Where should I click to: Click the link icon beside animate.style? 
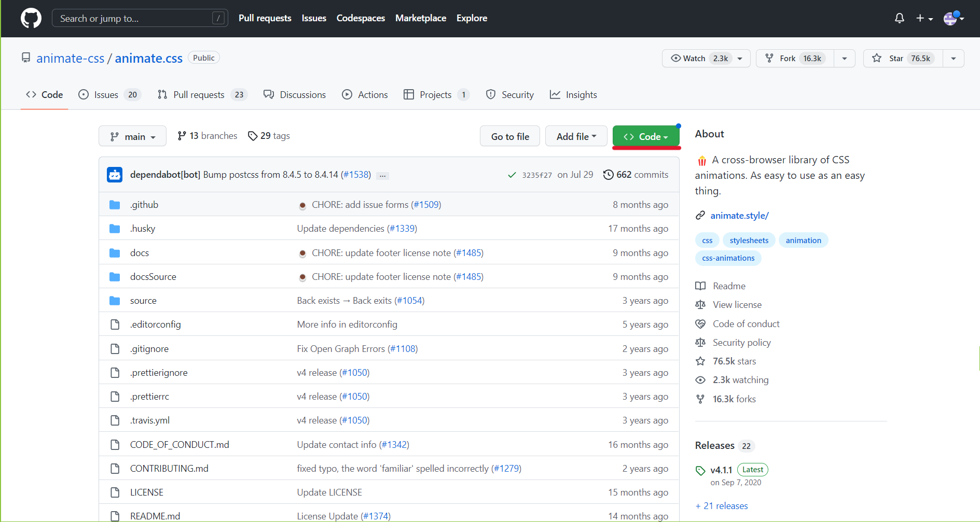coord(700,215)
